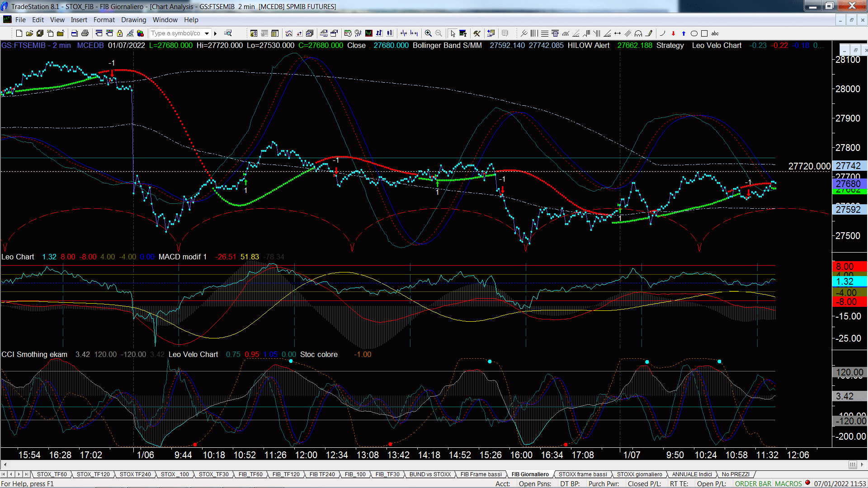Image resolution: width=868 pixels, height=488 pixels.
Task: Click the Zoom Out magnifier icon
Action: tap(439, 33)
